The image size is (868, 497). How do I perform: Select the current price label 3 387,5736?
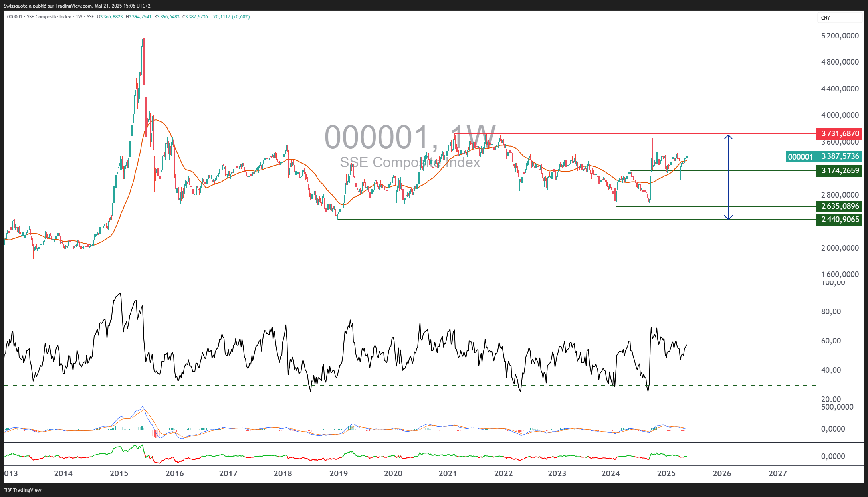pos(840,156)
